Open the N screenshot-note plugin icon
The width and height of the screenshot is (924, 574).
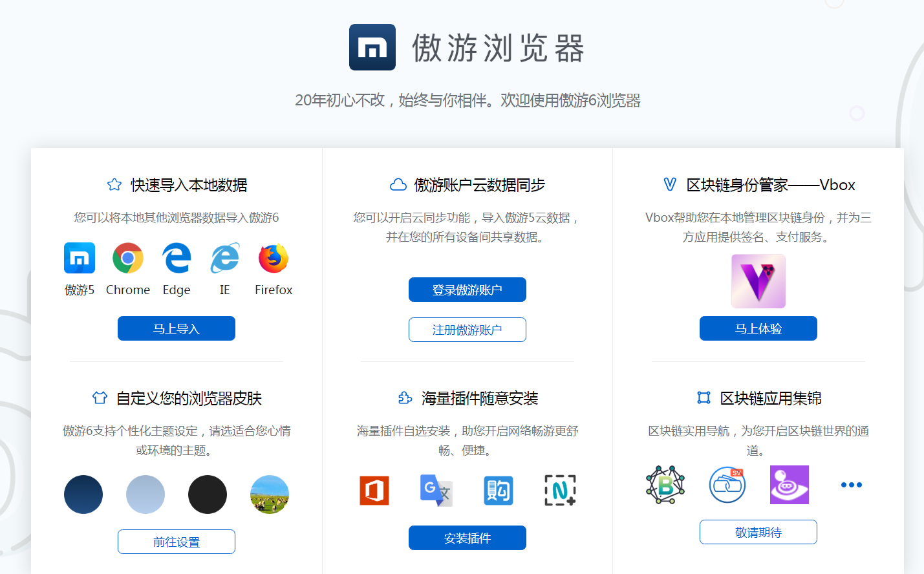[x=561, y=491]
